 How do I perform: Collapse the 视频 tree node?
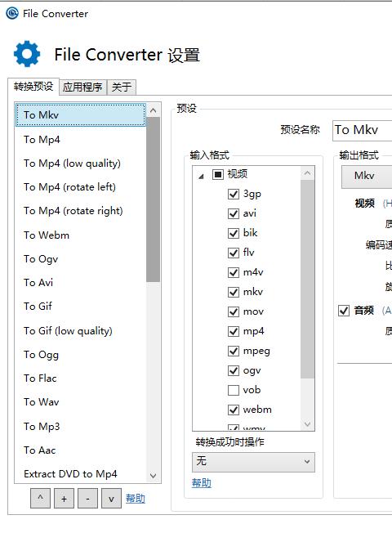tap(202, 177)
